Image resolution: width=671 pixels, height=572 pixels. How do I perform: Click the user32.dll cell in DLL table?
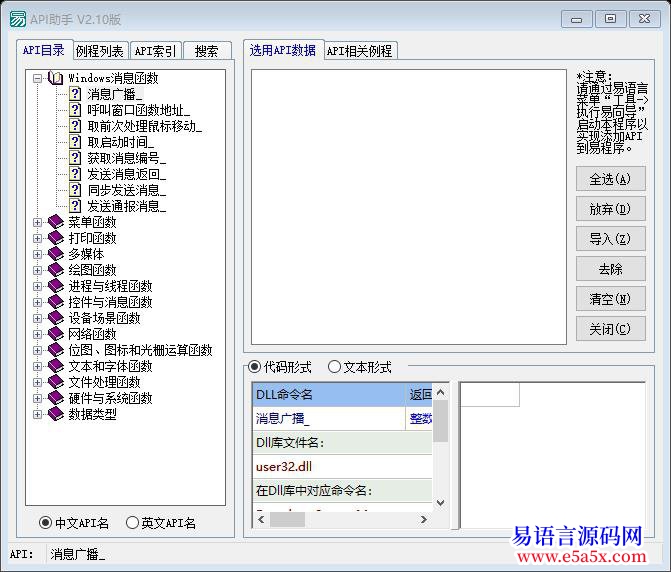(x=342, y=467)
